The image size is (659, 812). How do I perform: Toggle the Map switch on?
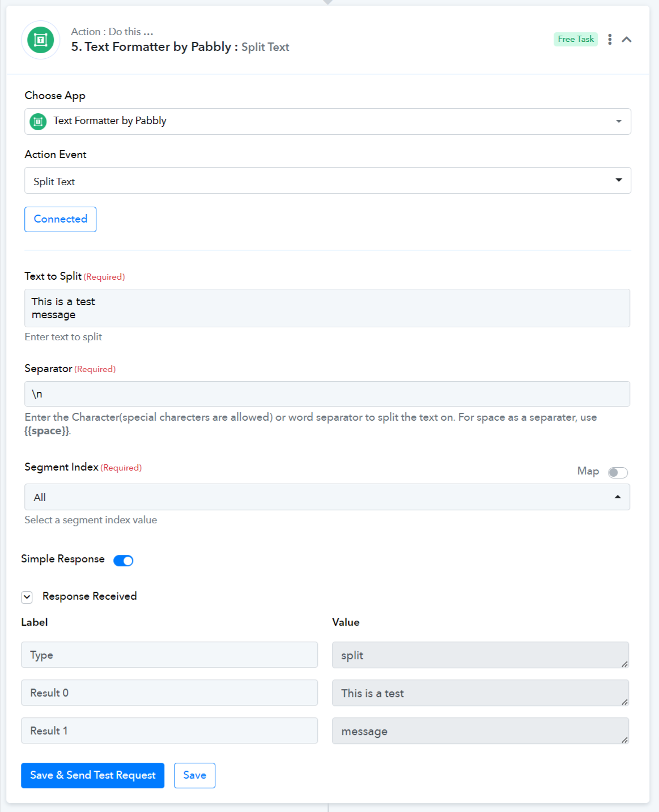(618, 472)
